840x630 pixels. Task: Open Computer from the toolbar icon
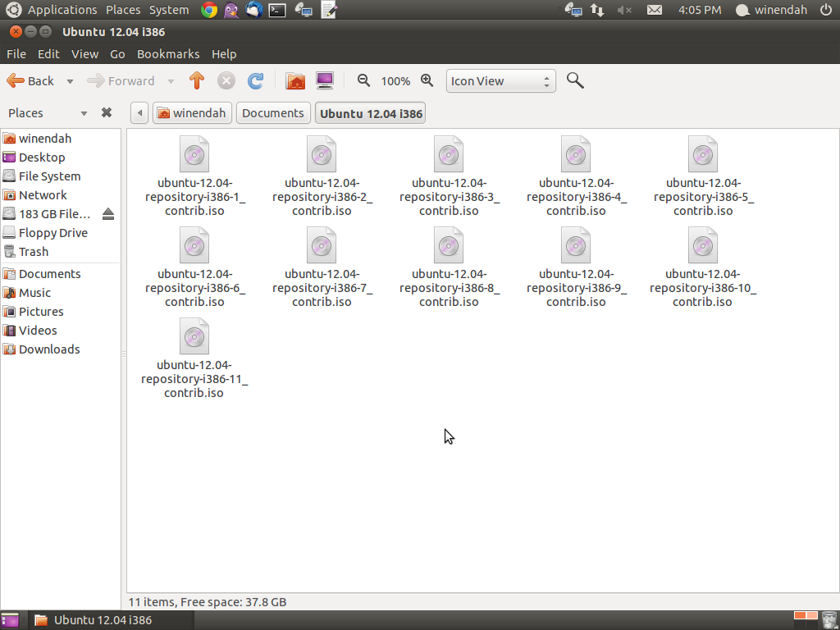[325, 81]
